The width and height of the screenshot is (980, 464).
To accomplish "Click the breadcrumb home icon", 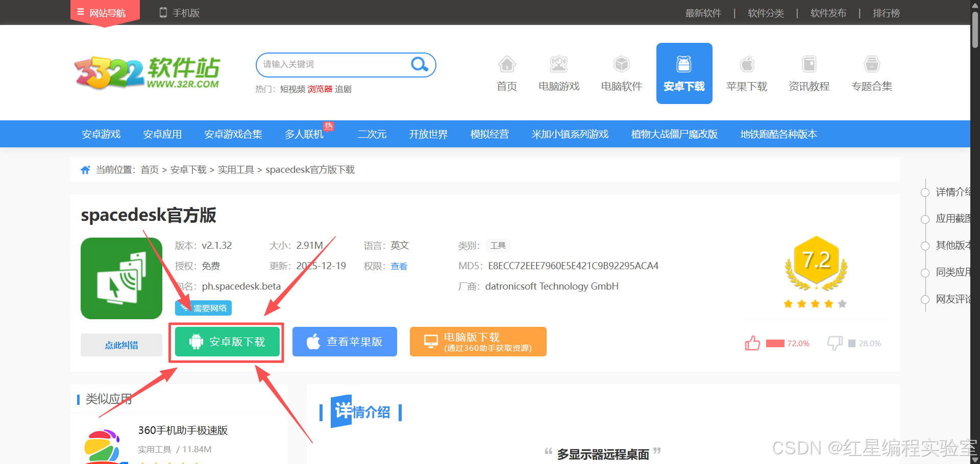I will (x=85, y=170).
